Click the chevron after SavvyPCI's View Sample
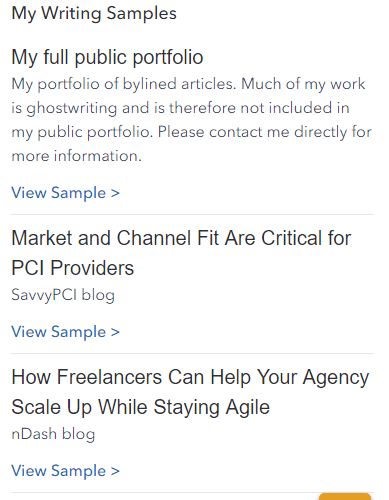The height and width of the screenshot is (500, 389). pos(115,332)
